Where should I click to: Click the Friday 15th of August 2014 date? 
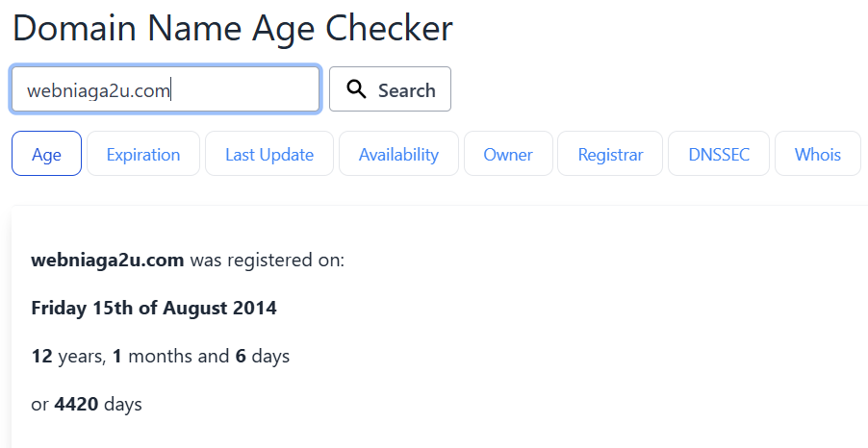tap(154, 308)
